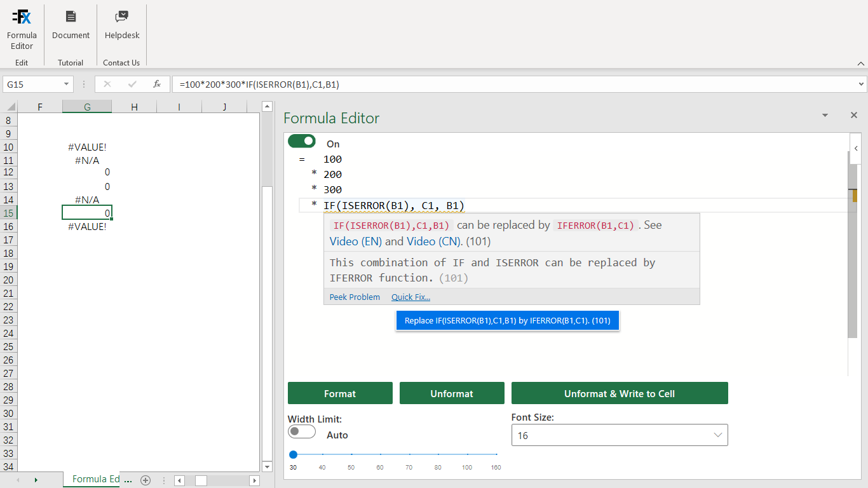This screenshot has width=868, height=488.
Task: Confirm formula entry with checkmark icon
Action: click(x=132, y=84)
